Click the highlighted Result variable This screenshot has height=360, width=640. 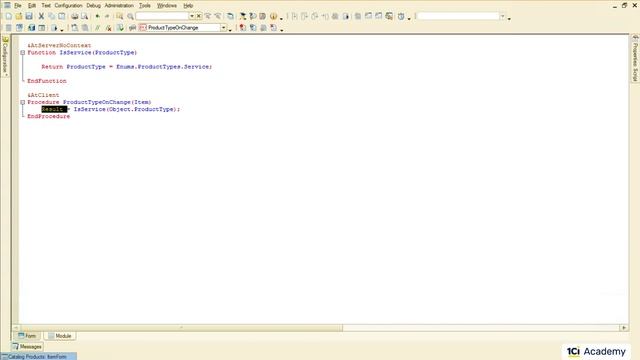[54, 109]
